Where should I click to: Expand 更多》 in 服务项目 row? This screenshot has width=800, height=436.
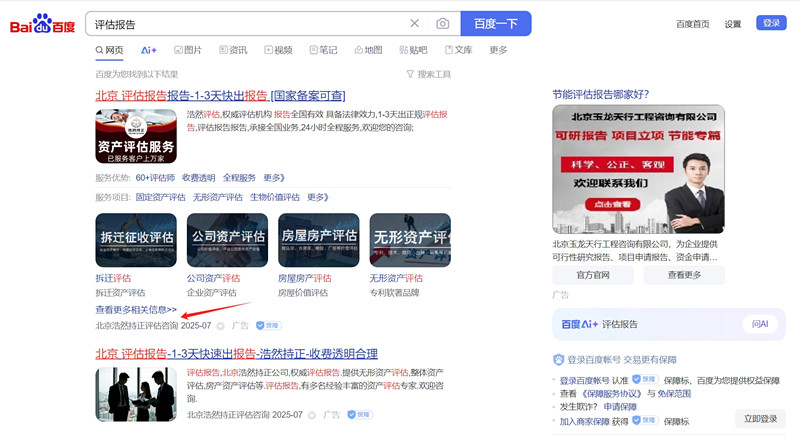pyautogui.click(x=318, y=197)
